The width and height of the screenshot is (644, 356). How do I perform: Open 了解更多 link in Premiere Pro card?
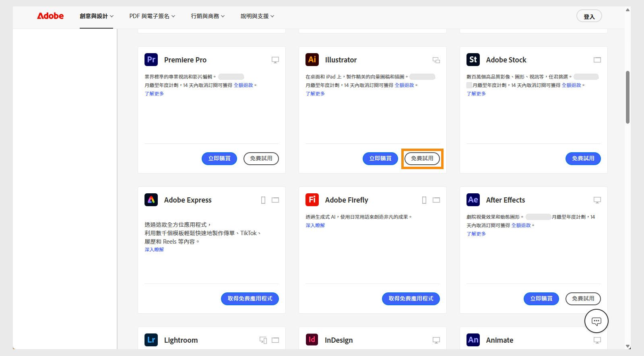(154, 94)
